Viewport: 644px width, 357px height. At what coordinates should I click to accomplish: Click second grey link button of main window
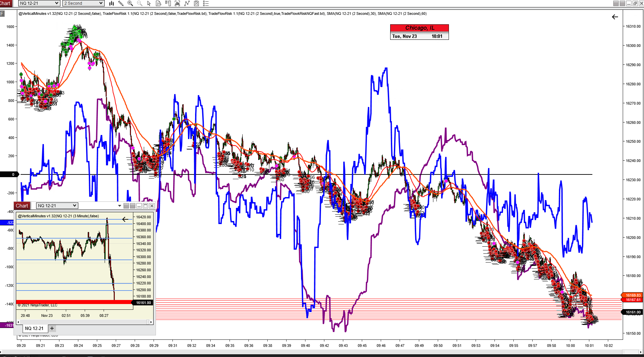(622, 3)
